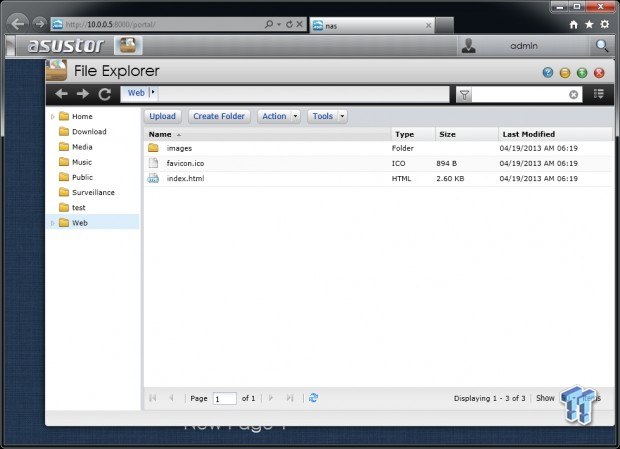The image size is (620, 449).
Task: Open File Explorer help
Action: click(548, 73)
